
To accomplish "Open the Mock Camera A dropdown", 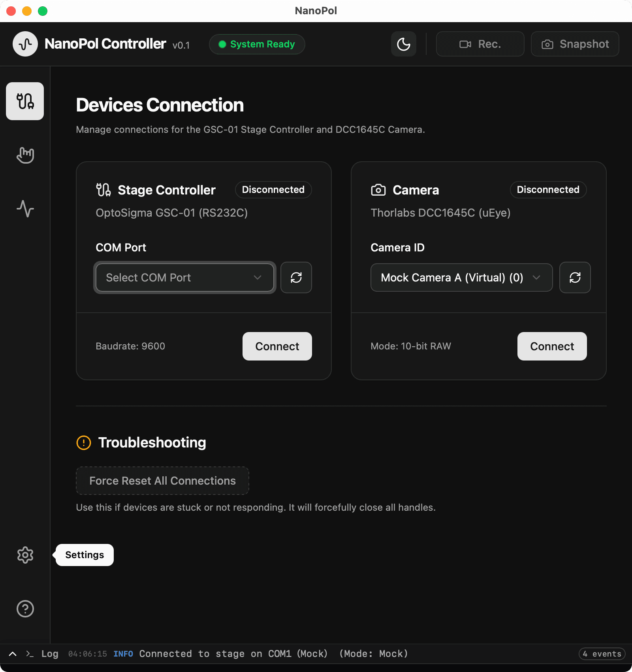I will pyautogui.click(x=461, y=277).
